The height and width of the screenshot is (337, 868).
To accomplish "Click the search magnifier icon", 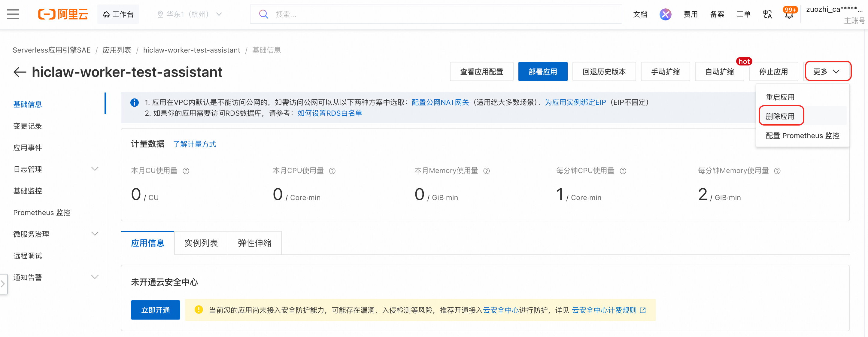I will click(263, 14).
